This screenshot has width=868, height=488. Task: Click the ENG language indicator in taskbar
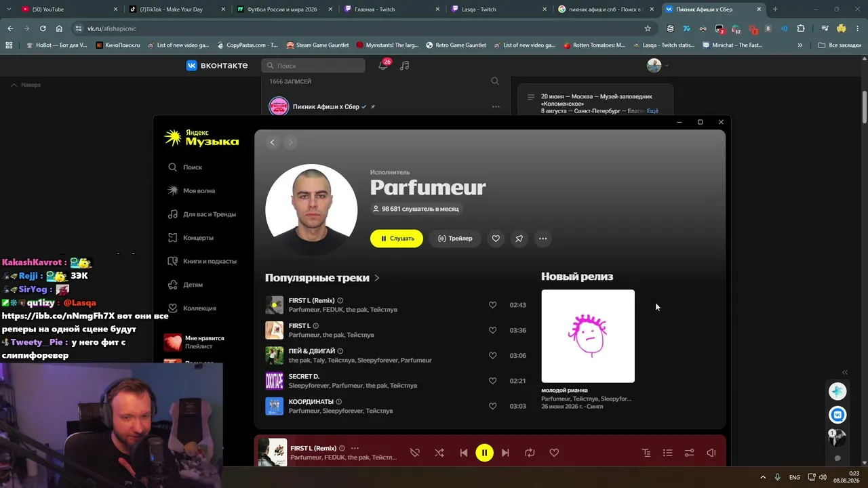(794, 477)
